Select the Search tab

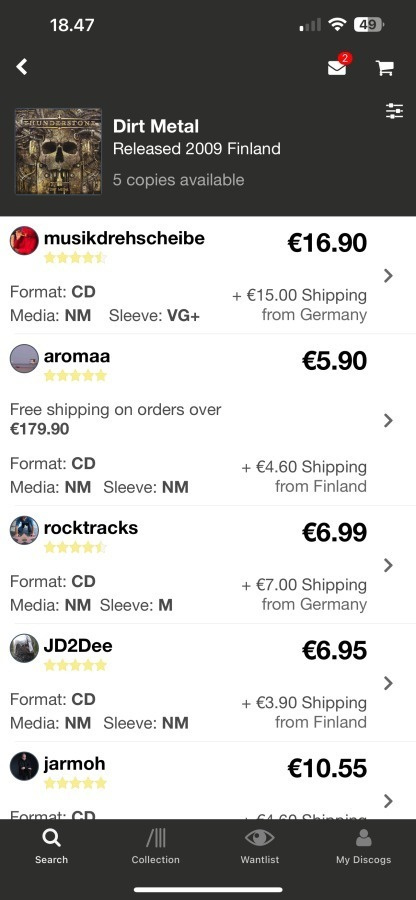tap(51, 847)
